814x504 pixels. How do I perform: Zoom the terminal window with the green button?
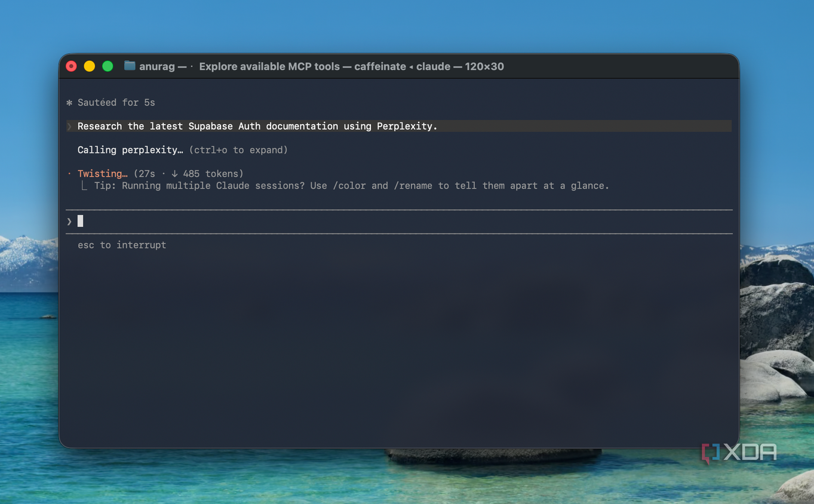pyautogui.click(x=107, y=66)
